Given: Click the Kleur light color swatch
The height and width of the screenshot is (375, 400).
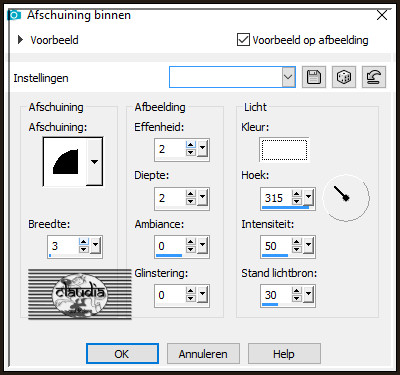Looking at the screenshot, I should (x=284, y=150).
